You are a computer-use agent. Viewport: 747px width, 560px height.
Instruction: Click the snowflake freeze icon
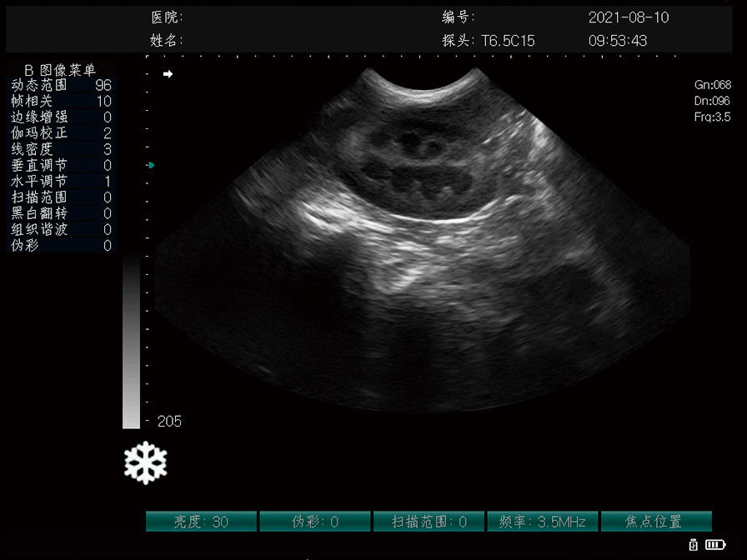pos(146,462)
